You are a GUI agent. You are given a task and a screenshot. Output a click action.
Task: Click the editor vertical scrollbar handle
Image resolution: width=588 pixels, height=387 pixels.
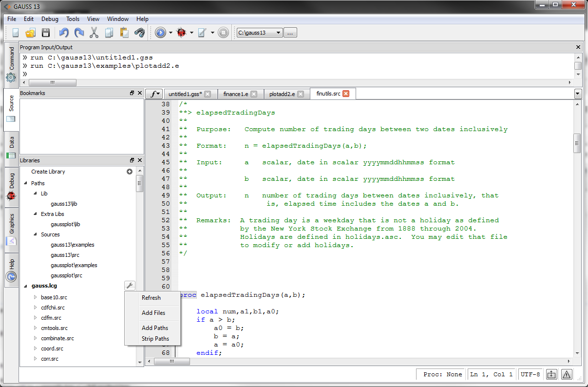click(x=577, y=143)
